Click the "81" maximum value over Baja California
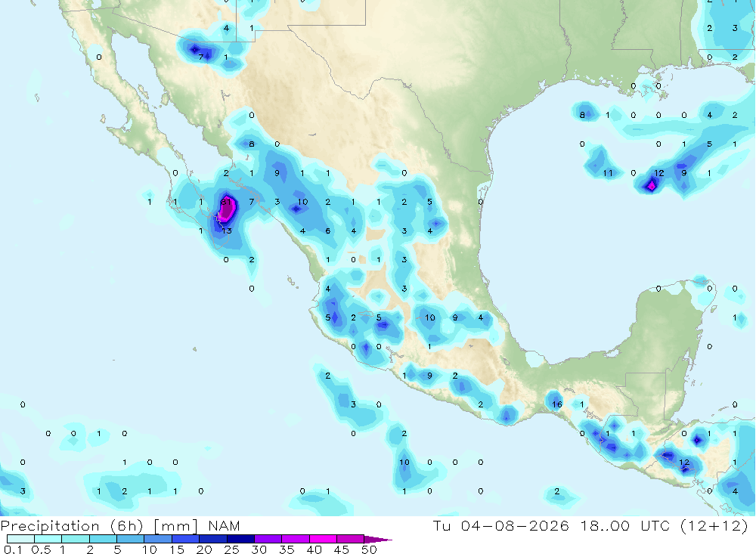 225,202
